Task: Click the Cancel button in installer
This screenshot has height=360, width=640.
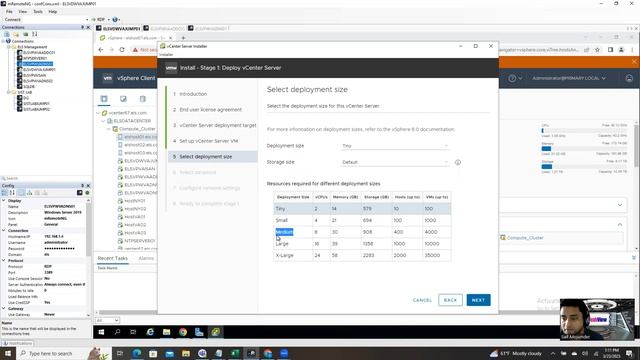Action: tap(422, 300)
